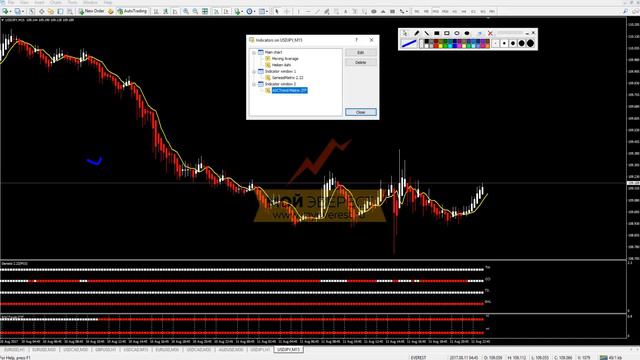Click Edit in Indicators dialog
Image resolution: width=640 pixels, height=360 pixels.
[x=361, y=53]
